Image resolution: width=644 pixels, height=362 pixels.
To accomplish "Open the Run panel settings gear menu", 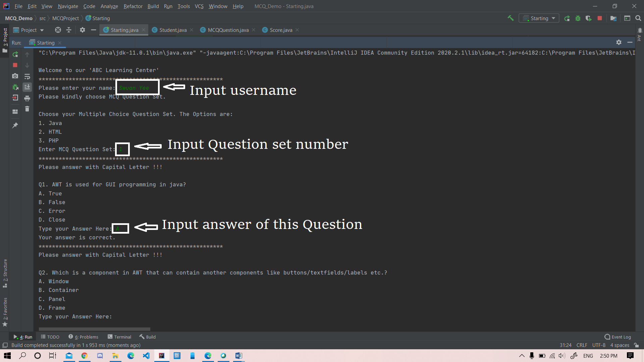I will [x=619, y=42].
